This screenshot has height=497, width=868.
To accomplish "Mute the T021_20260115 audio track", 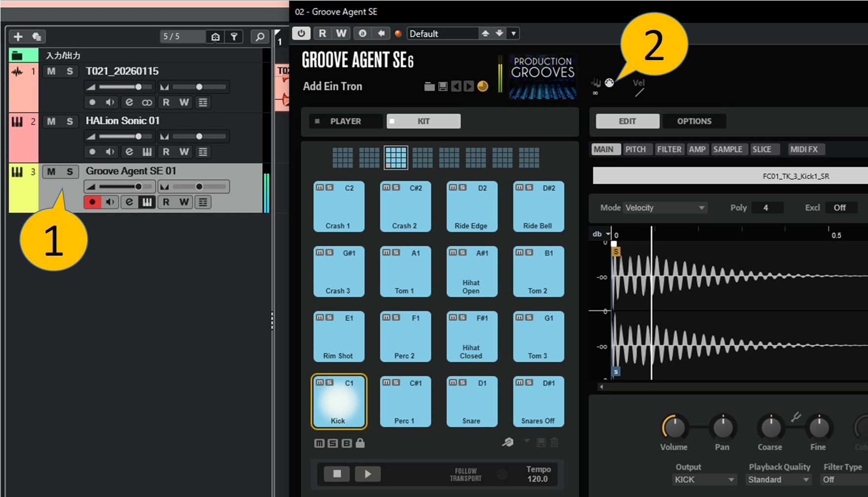I will coord(51,71).
